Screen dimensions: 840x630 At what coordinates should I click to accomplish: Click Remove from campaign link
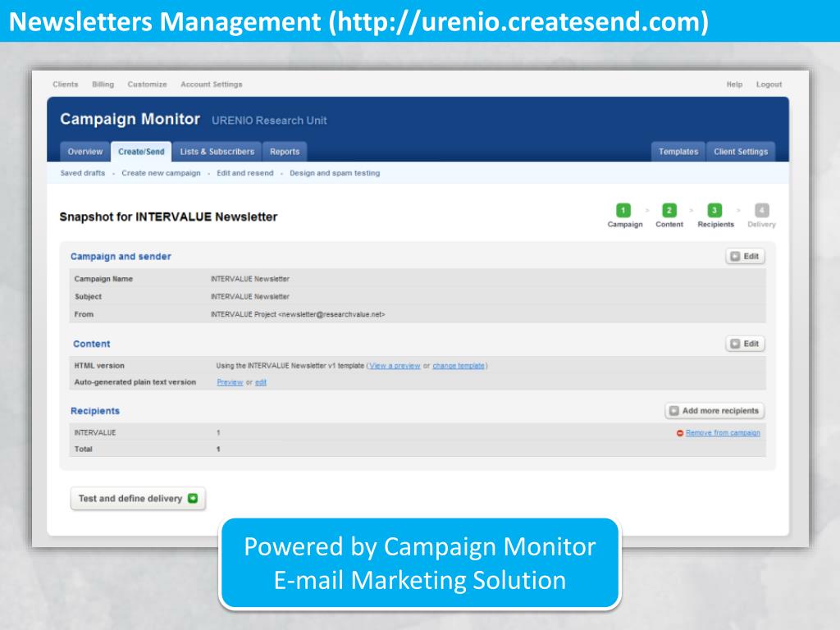tap(723, 433)
